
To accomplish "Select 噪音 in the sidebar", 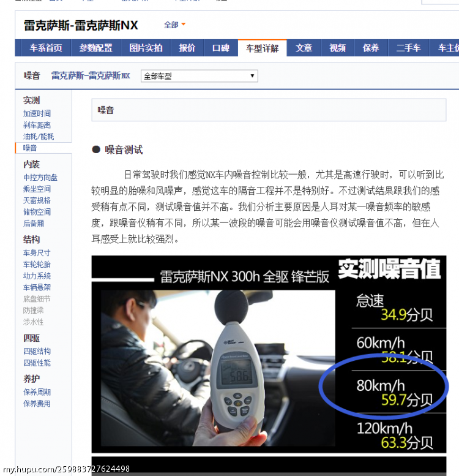I will point(30,148).
